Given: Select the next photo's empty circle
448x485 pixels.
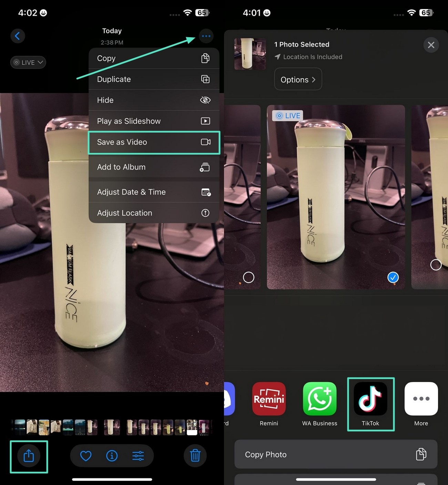Looking at the screenshot, I should pyautogui.click(x=436, y=265).
